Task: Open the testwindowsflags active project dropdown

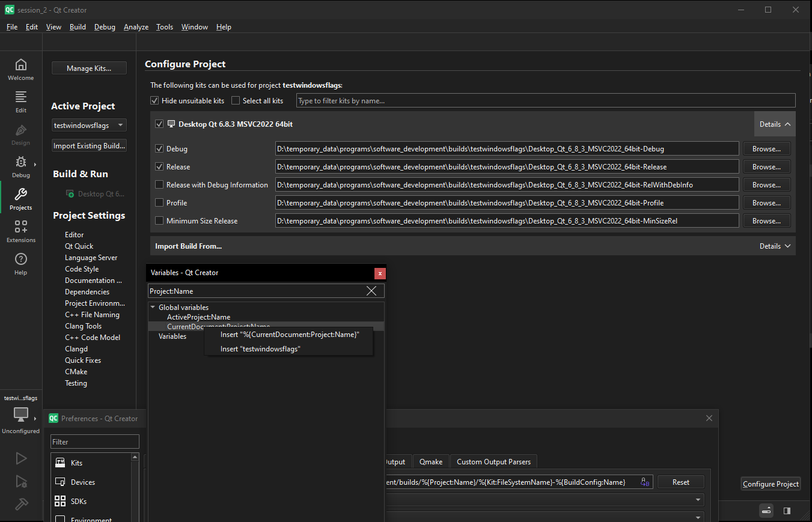Action: (x=90, y=126)
